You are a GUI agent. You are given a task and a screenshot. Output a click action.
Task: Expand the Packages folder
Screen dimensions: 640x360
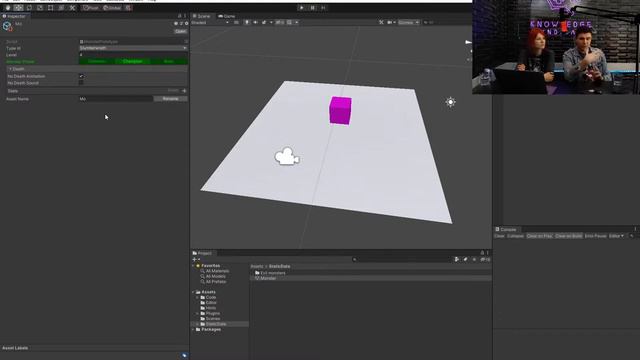click(193, 329)
